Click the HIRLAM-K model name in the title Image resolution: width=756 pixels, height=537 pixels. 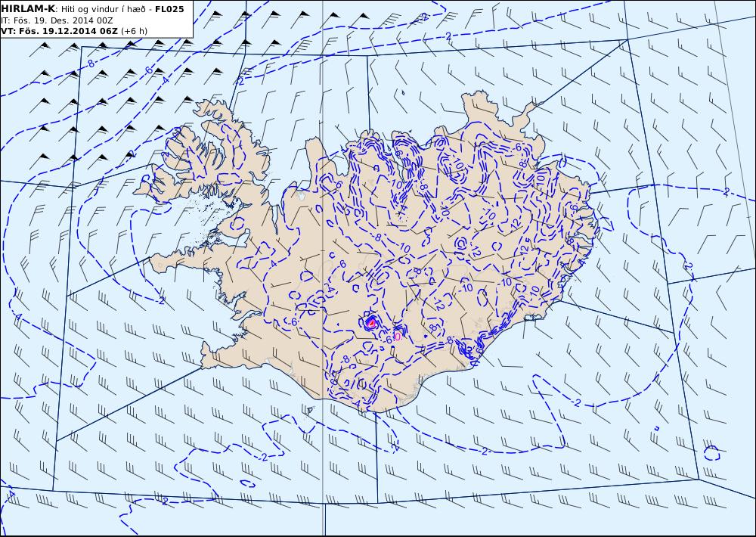coord(28,8)
